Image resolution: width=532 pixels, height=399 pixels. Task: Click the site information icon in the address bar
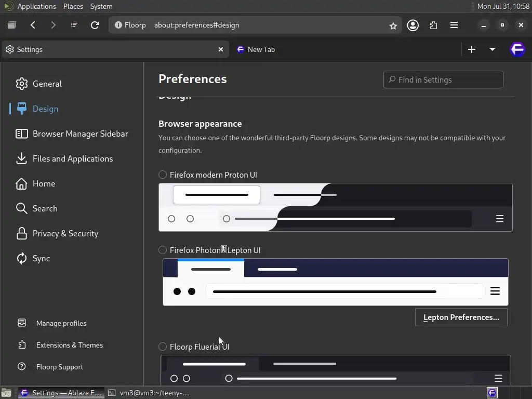point(118,25)
